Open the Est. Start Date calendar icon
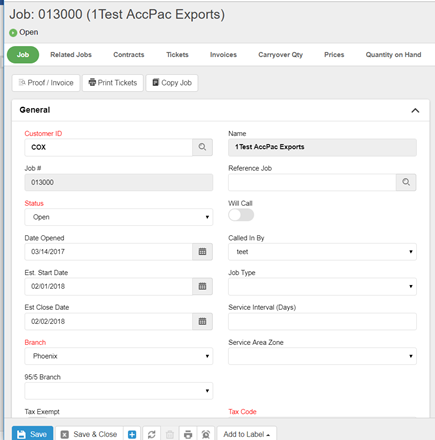The height and width of the screenshot is (440, 435). [202, 286]
